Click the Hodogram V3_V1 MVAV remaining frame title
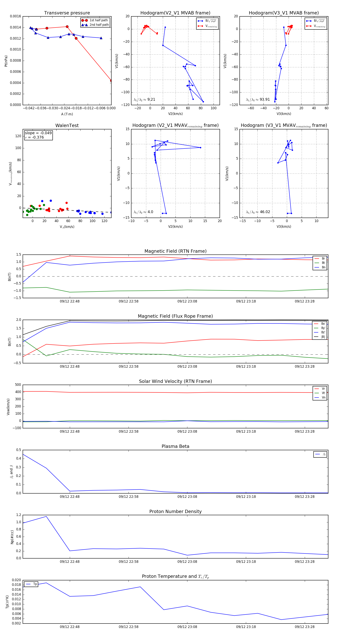 tap(284, 125)
